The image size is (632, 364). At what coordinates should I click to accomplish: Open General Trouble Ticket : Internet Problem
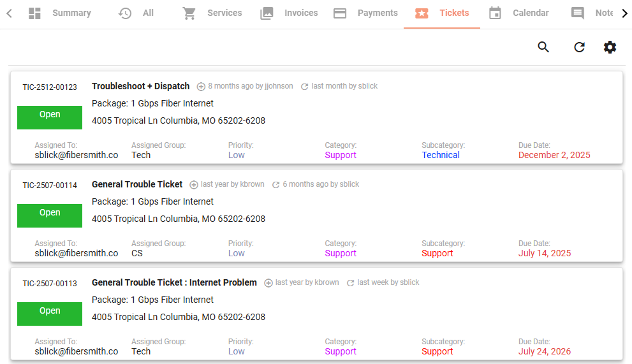(174, 282)
